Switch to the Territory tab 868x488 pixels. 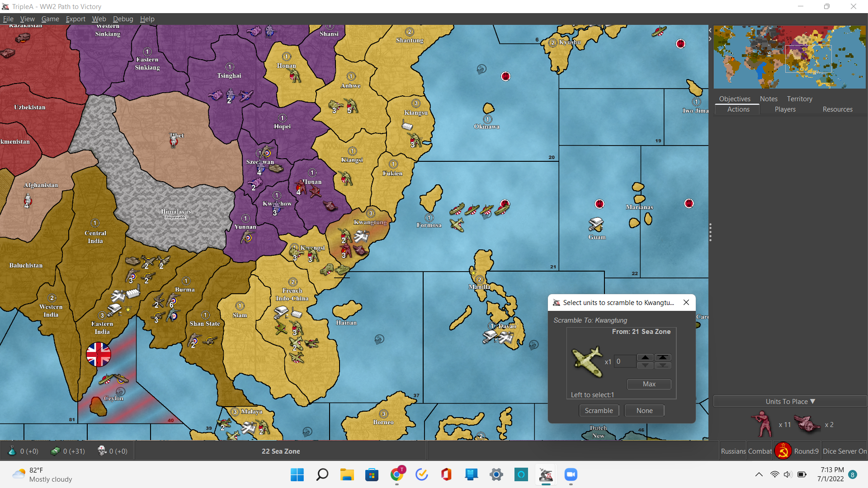click(x=799, y=99)
